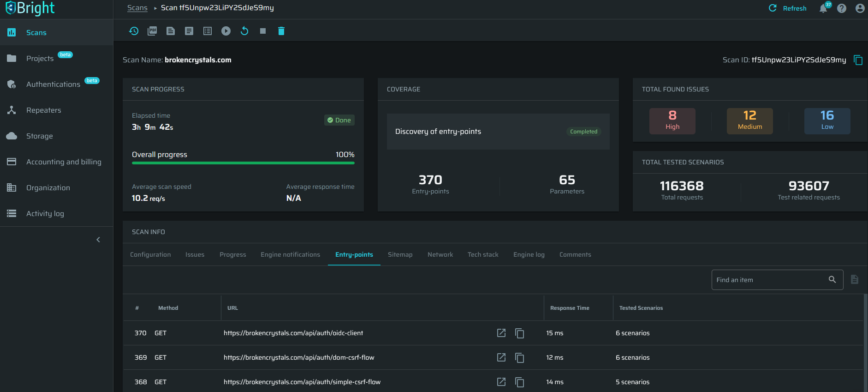Collapse the left sidebar
Viewport: 868px width, 392px height.
click(98, 240)
